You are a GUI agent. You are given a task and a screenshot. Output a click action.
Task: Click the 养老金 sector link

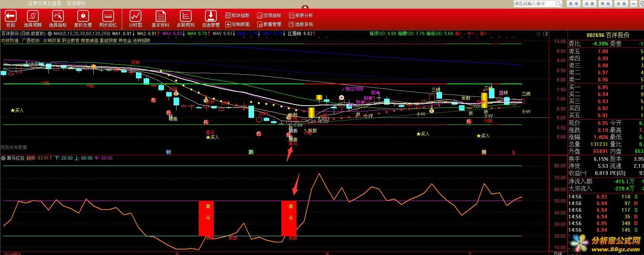click(x=125, y=40)
